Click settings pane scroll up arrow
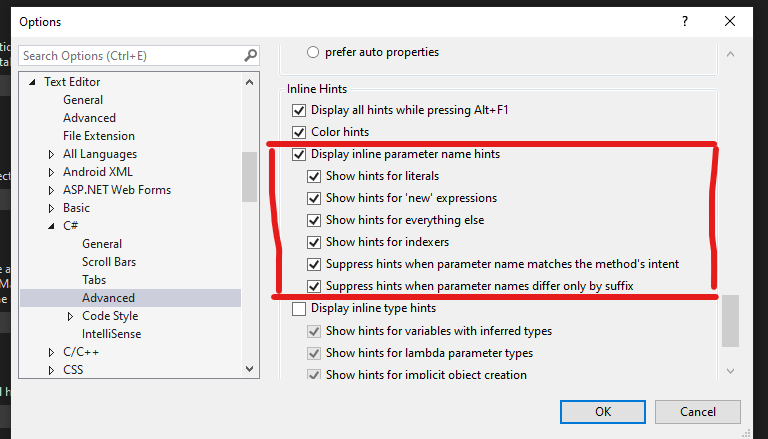 [730, 54]
